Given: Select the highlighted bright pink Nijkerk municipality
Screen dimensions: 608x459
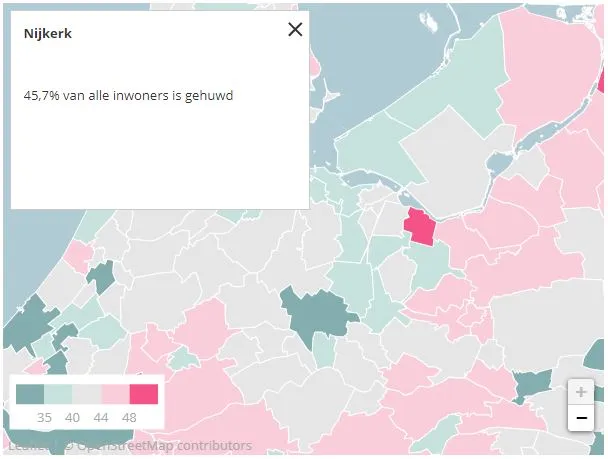Looking at the screenshot, I should pyautogui.click(x=420, y=227).
